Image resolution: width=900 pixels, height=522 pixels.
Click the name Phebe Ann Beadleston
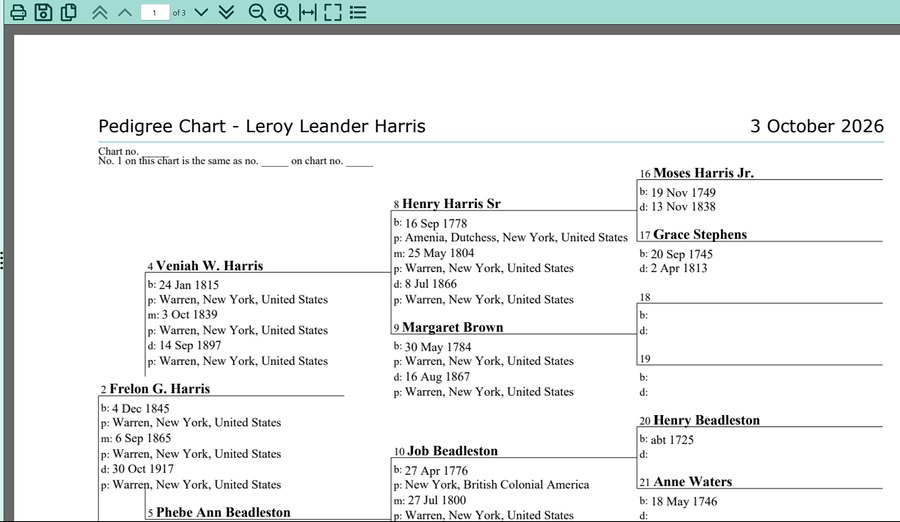(x=223, y=512)
